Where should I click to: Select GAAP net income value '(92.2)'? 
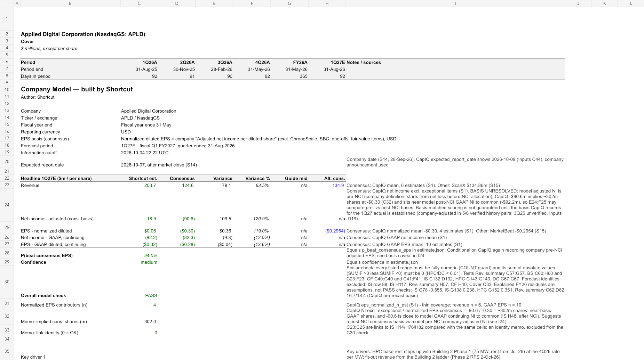151,237
